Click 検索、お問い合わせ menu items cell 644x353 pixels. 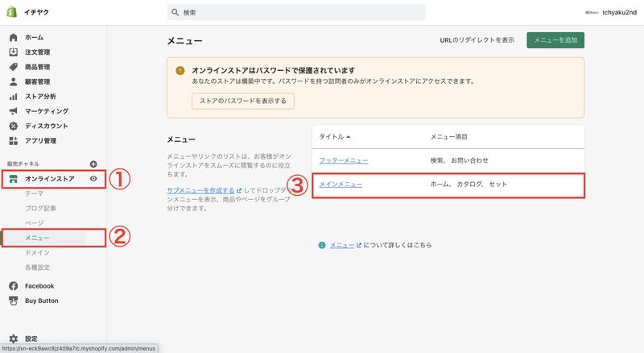459,160
